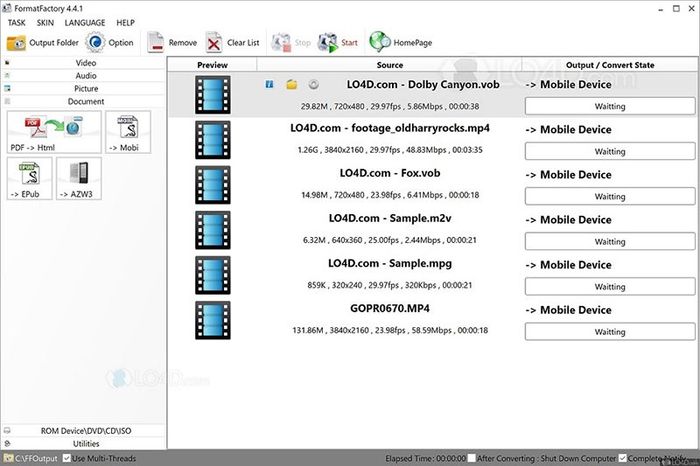Click Waitting progress bar for Sample.mpg

(x=610, y=287)
